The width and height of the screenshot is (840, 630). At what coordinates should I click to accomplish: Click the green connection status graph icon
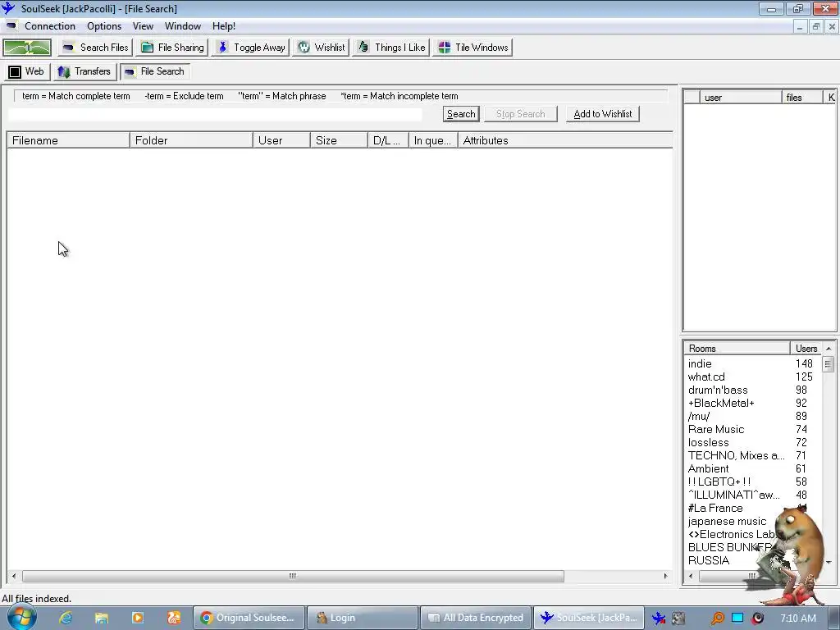pyautogui.click(x=27, y=47)
